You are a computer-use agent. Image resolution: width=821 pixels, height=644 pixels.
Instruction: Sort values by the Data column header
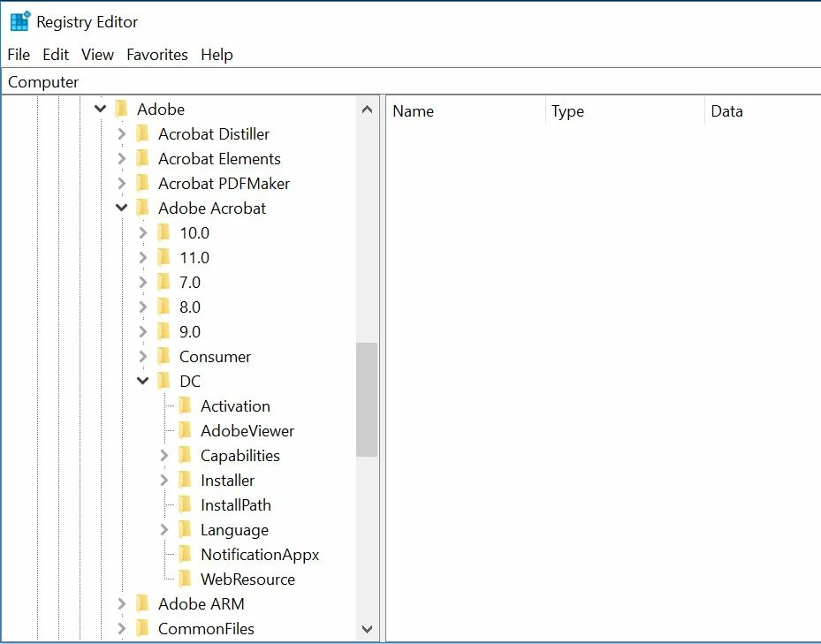click(x=763, y=111)
